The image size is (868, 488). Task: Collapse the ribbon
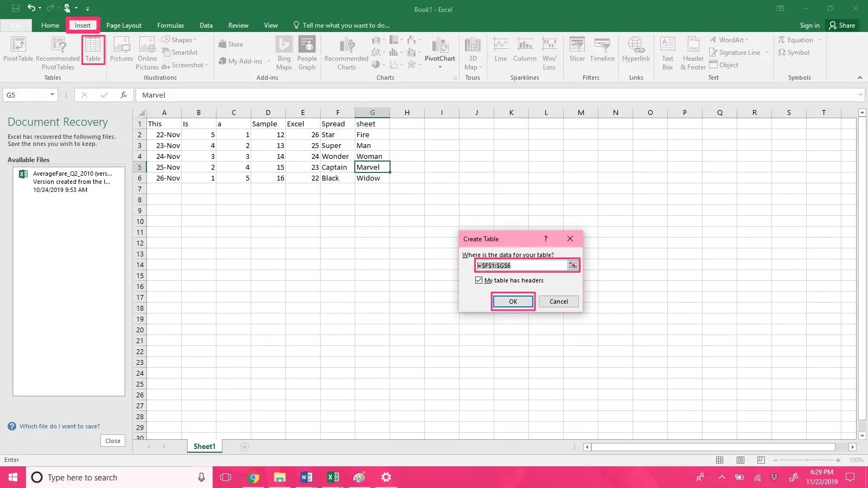[860, 78]
